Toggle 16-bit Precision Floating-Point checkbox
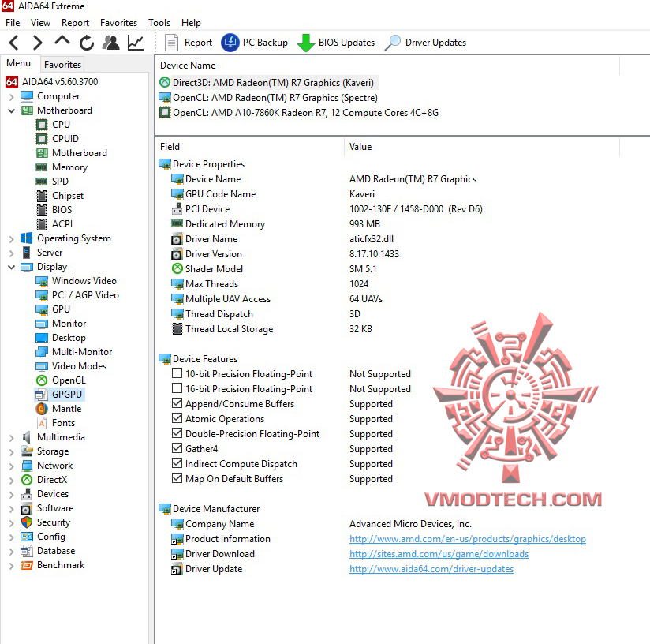 pyautogui.click(x=177, y=388)
